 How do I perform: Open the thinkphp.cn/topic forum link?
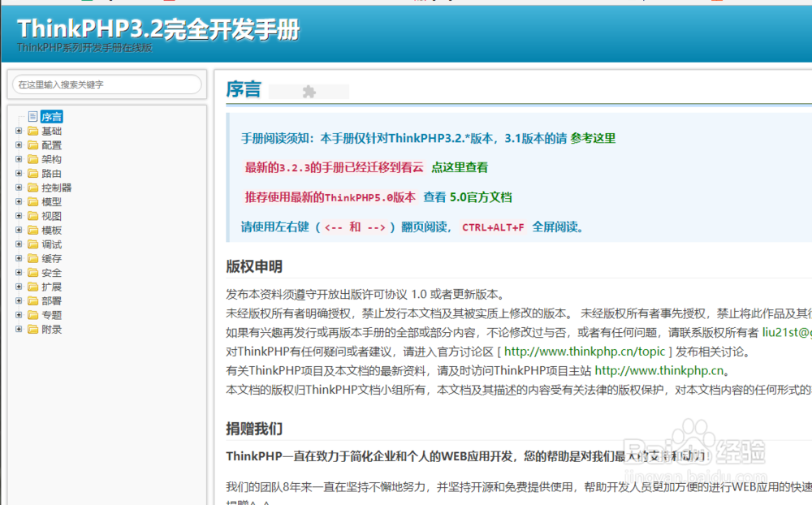(x=585, y=352)
